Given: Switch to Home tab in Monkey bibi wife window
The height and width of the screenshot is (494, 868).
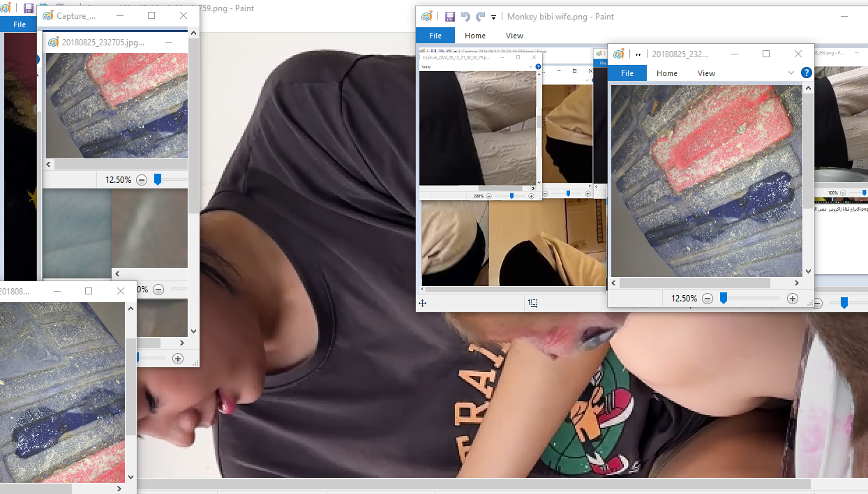Looking at the screenshot, I should point(475,36).
